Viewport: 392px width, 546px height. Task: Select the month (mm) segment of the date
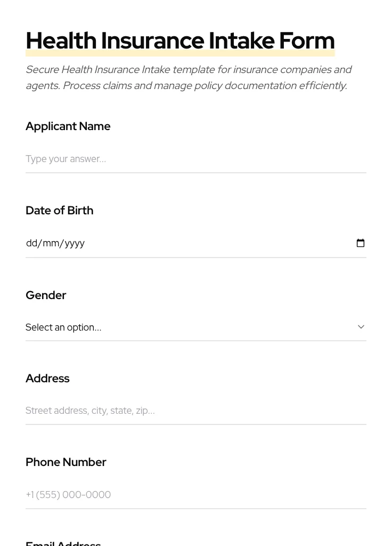coord(51,243)
